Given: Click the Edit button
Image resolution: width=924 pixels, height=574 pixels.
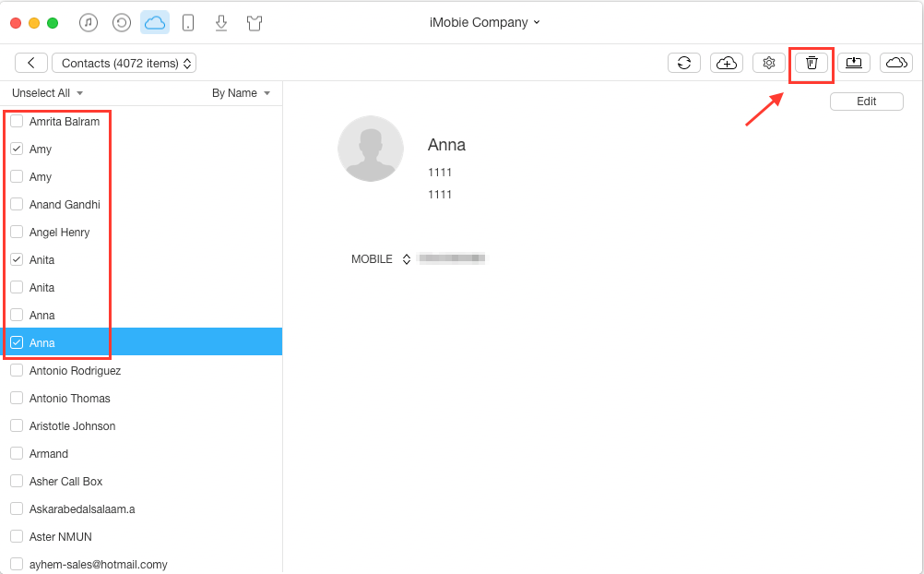Looking at the screenshot, I should pyautogui.click(x=866, y=102).
